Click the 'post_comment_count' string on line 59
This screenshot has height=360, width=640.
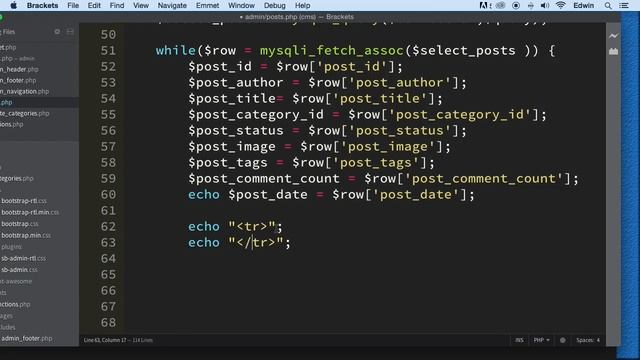coord(484,178)
